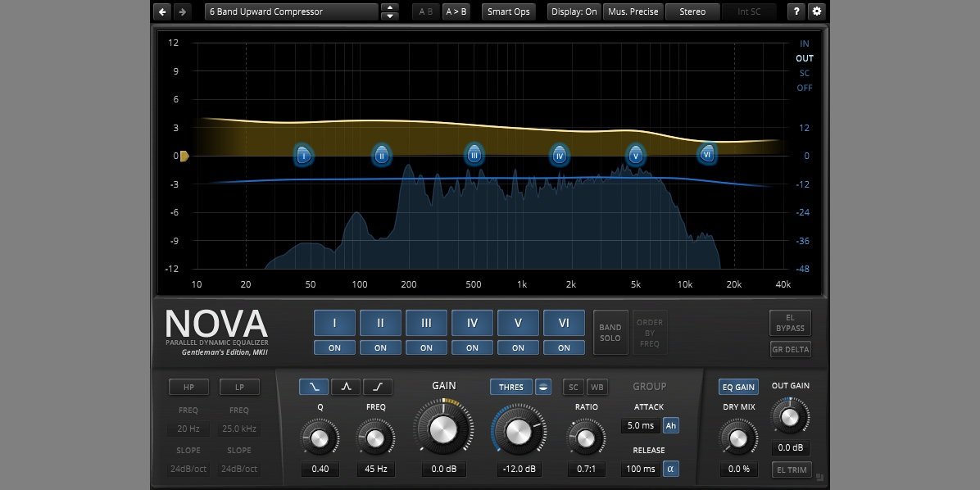Select the low shelf filter shape
This screenshot has height=490, width=980.
[314, 387]
